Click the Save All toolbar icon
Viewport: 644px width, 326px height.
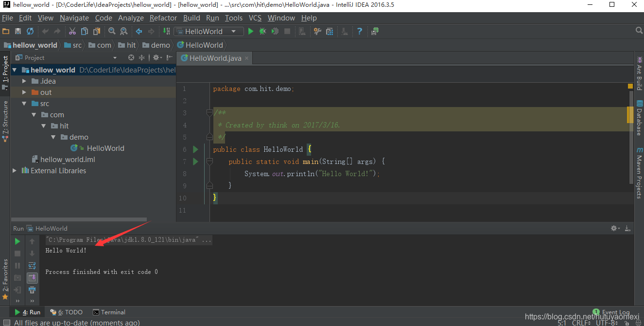(x=18, y=31)
